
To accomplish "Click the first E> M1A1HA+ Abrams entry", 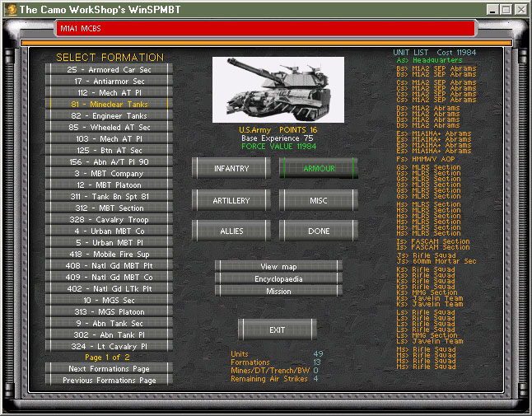I will click(x=434, y=133).
